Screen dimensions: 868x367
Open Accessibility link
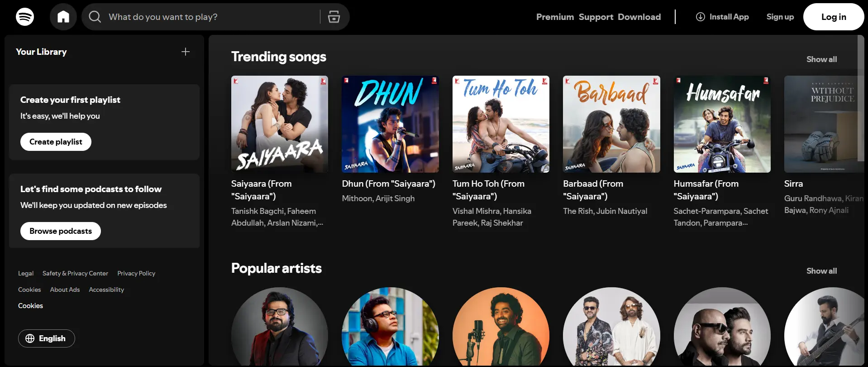[106, 290]
